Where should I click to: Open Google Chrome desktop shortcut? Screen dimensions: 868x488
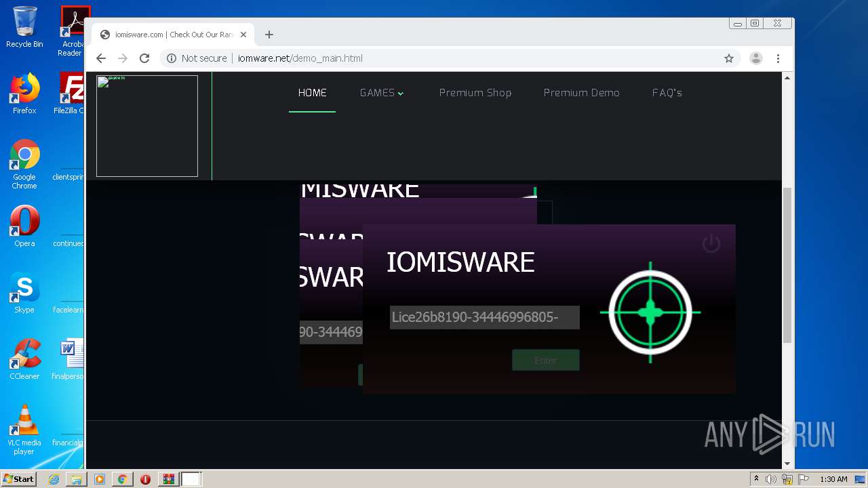(x=24, y=164)
